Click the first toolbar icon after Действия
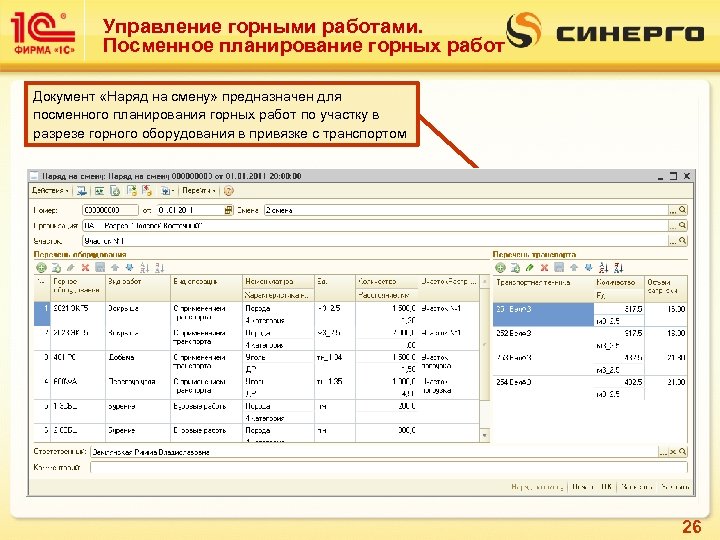720x540 pixels. 82,191
